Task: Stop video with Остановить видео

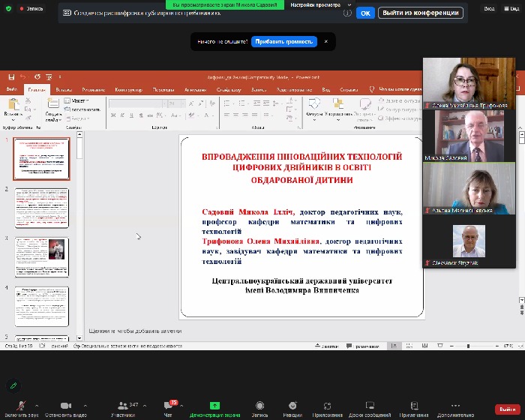Action: click(64, 406)
